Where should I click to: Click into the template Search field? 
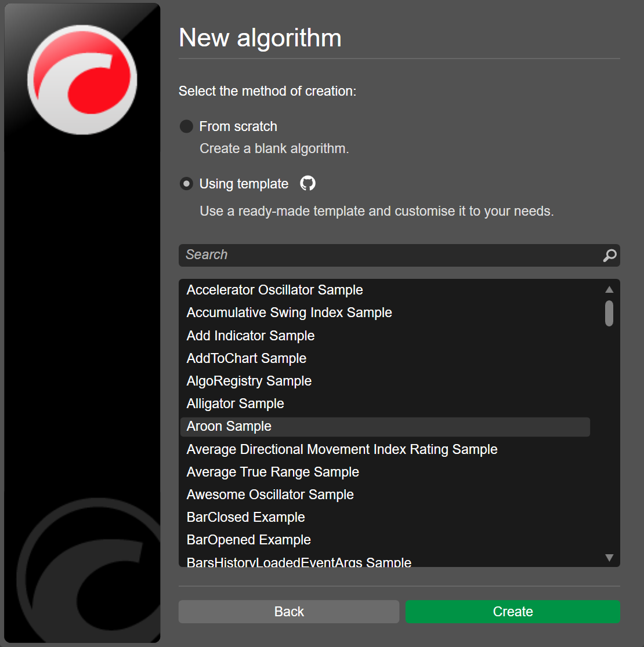click(x=389, y=255)
